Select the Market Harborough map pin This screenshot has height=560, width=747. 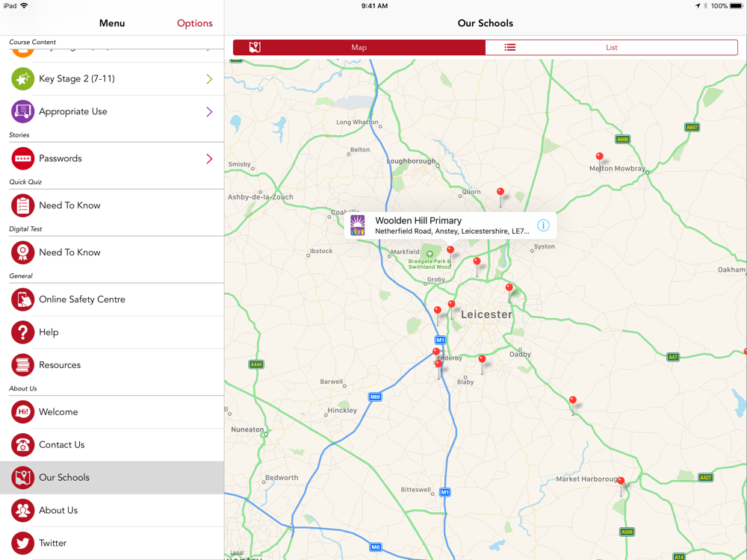tap(621, 482)
